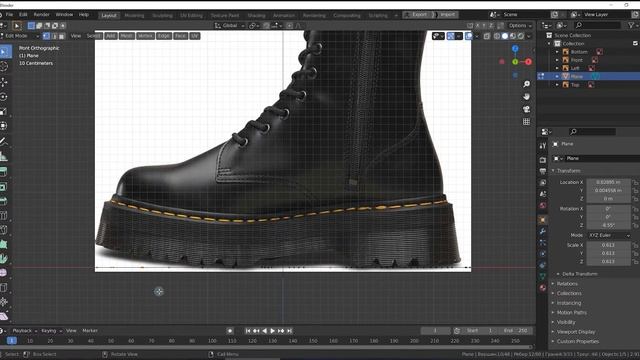The image size is (640, 360).
Task: Select the Top object in outliner
Action: coord(575,84)
